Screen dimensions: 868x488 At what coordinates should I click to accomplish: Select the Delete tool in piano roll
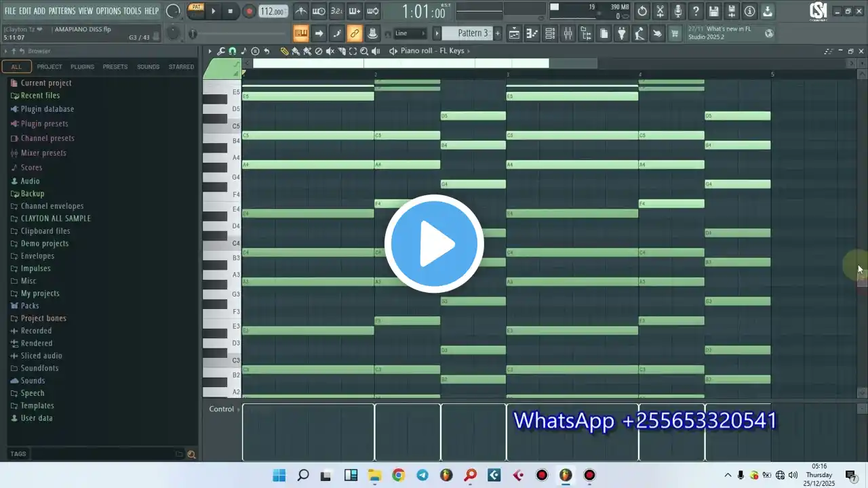click(x=319, y=51)
